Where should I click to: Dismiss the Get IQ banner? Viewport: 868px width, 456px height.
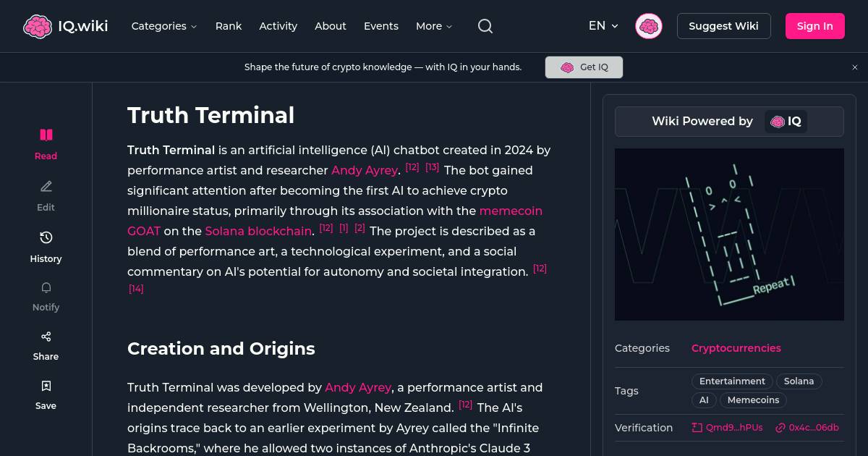point(855,67)
